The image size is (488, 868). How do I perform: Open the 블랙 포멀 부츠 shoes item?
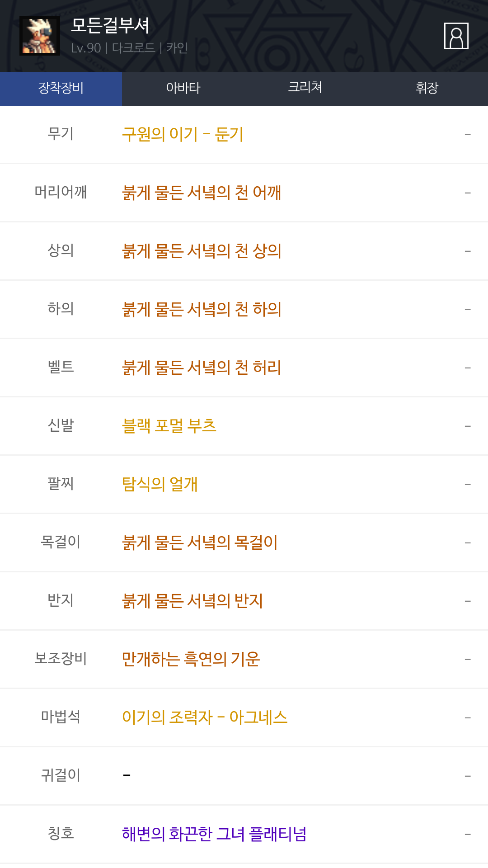169,426
